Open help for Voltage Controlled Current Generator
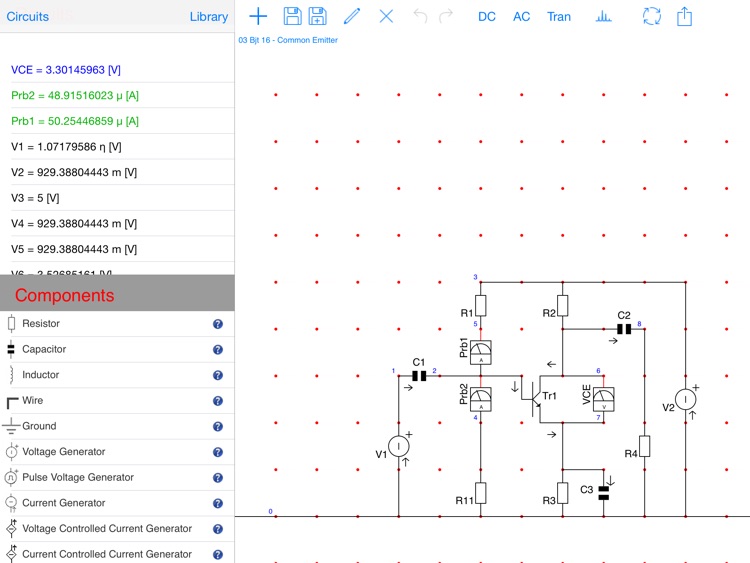 (218, 529)
